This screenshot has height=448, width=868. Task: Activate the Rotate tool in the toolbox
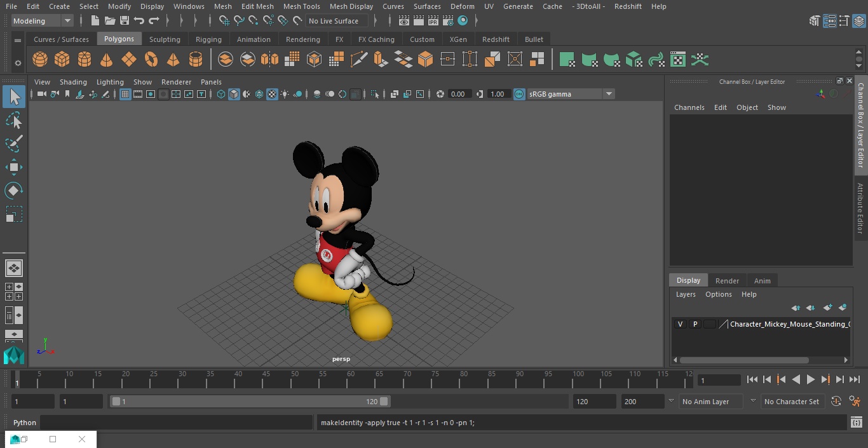click(14, 191)
